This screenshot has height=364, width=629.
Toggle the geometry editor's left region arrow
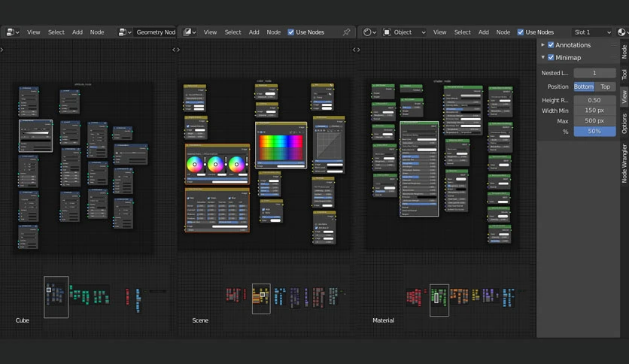click(2, 50)
